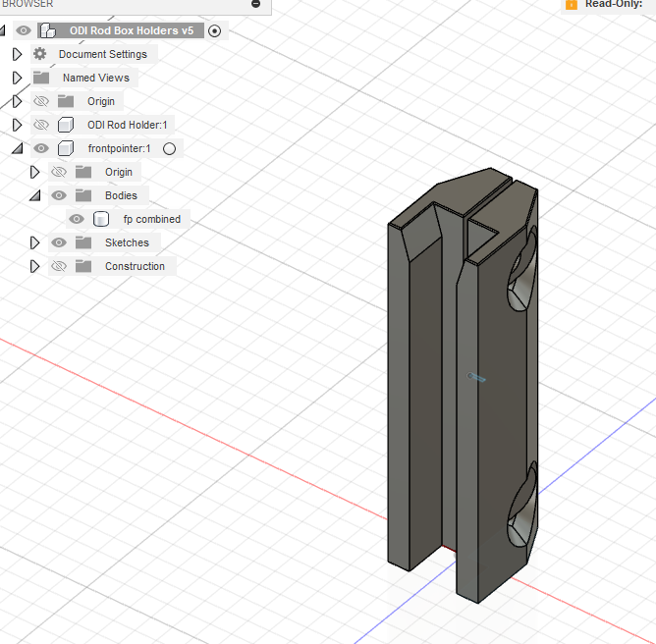
Task: Show the hidden ODI Rod Holder:1 component
Action: tap(41, 125)
